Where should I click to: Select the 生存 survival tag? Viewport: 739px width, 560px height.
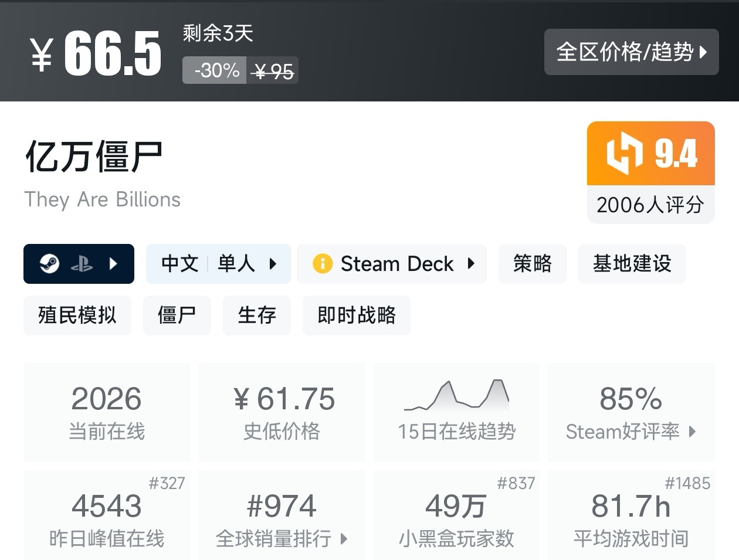[x=257, y=315]
